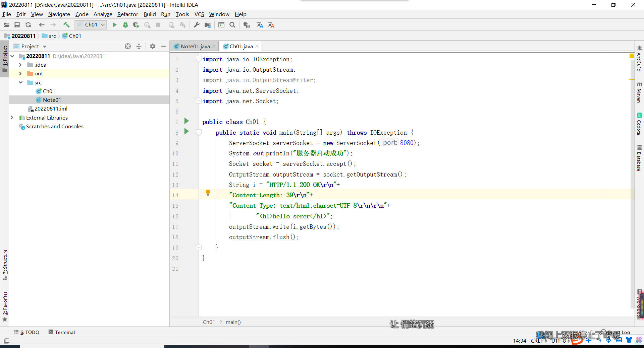644x348 pixels.
Task: Expand External Libraries node
Action: click(x=12, y=118)
